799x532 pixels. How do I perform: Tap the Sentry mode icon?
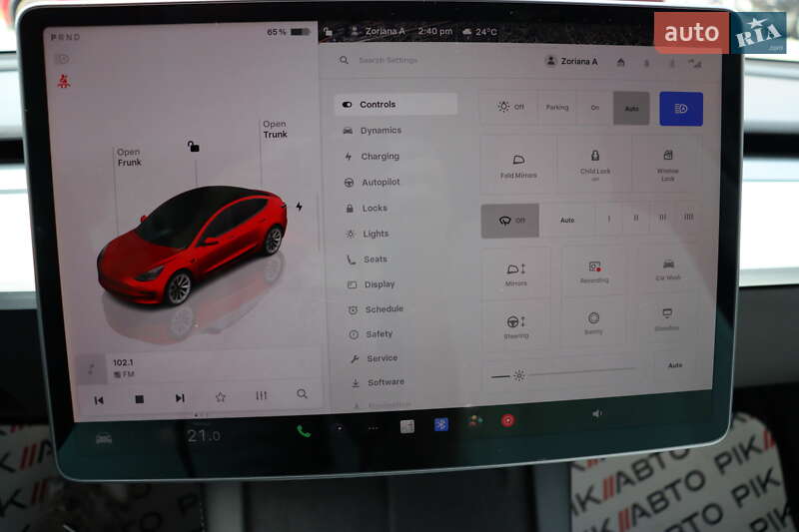593,322
